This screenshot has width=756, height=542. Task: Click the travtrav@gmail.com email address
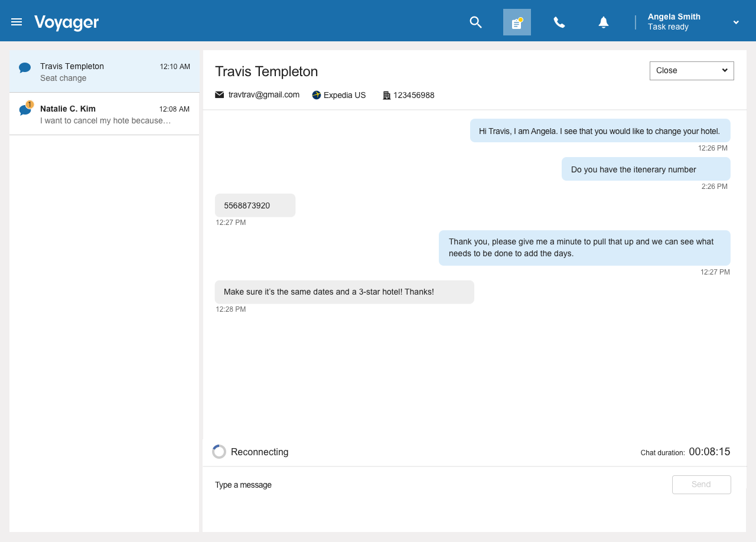(263, 94)
